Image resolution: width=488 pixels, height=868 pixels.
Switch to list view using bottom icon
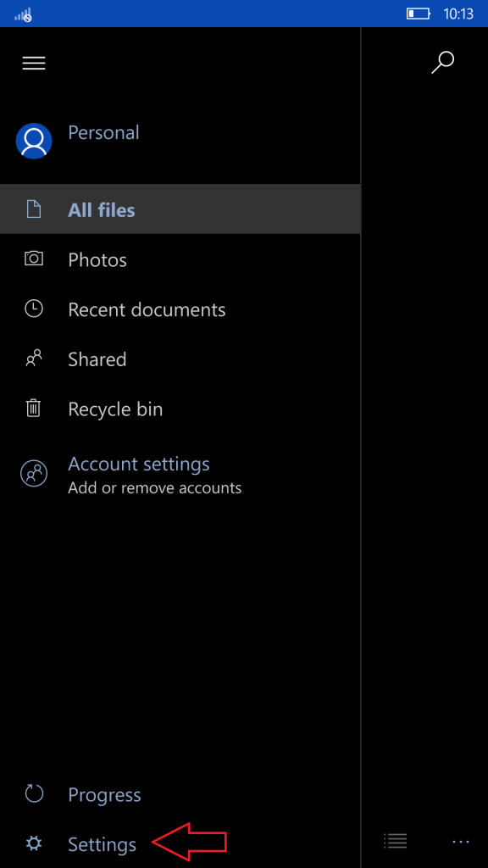pyautogui.click(x=395, y=841)
